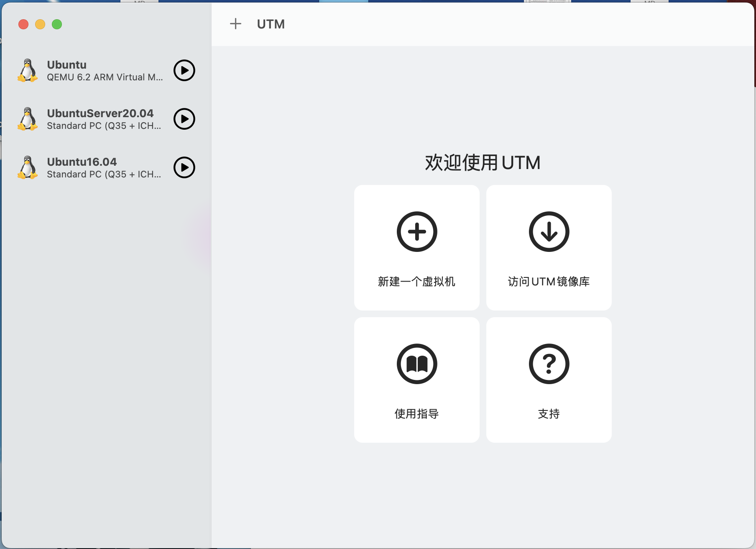Select the Ubuntu16.04 entry name
Screen dimensions: 756x549
[82, 162]
